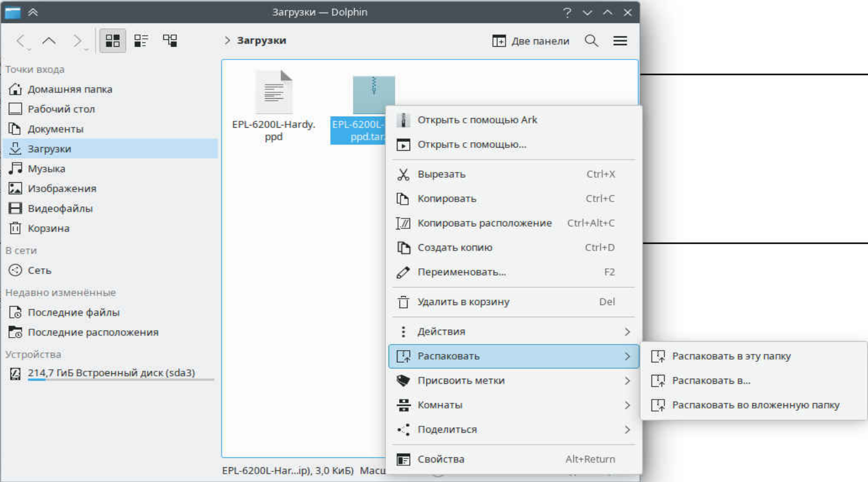
Task: Open Домашняя папка in sidebar
Action: pos(70,89)
